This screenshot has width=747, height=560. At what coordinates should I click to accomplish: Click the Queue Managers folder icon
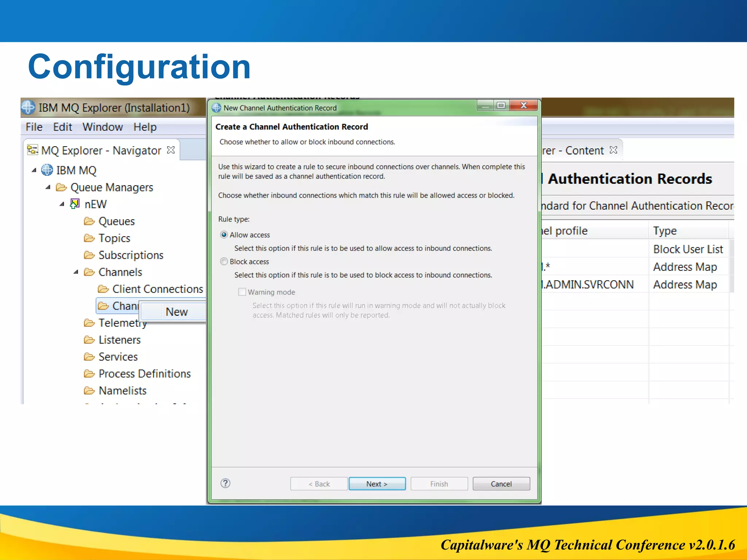point(61,187)
